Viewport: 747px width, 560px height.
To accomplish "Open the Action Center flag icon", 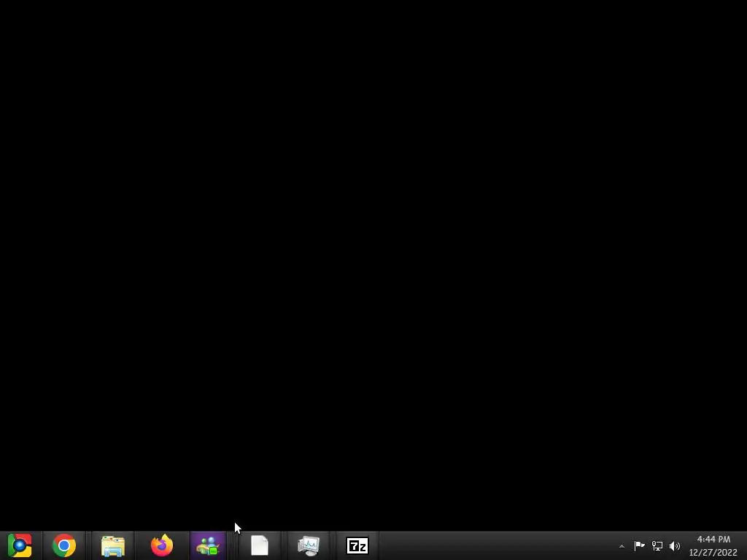I will tap(639, 545).
